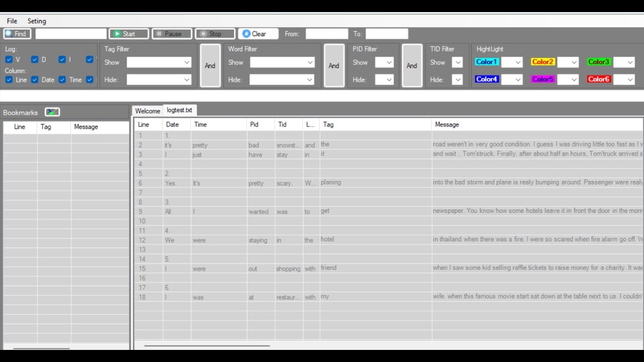644x362 pixels.
Task: Click the Message column header in log table
Action: (537, 125)
